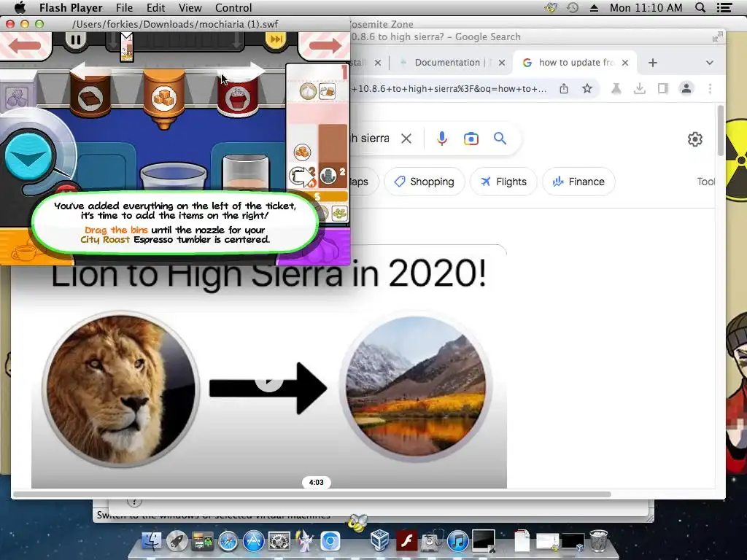
Task: Open the Control menu
Action: tap(233, 7)
